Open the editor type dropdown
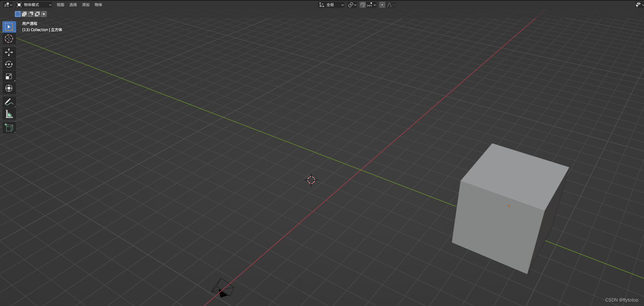644x306 pixels. (x=8, y=5)
